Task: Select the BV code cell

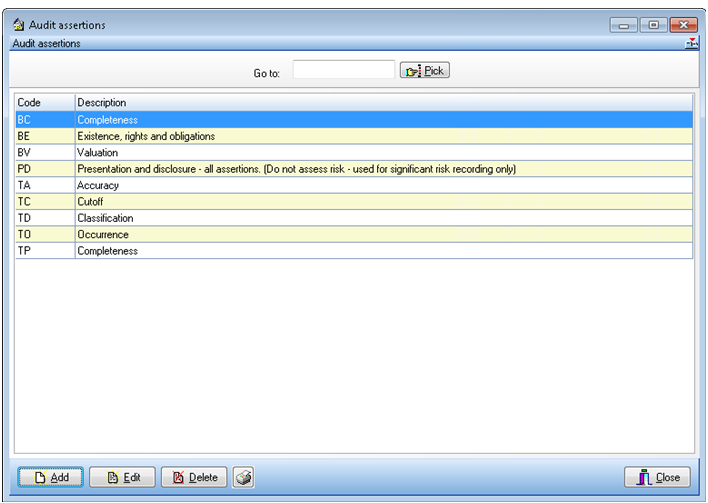Action: [45, 153]
